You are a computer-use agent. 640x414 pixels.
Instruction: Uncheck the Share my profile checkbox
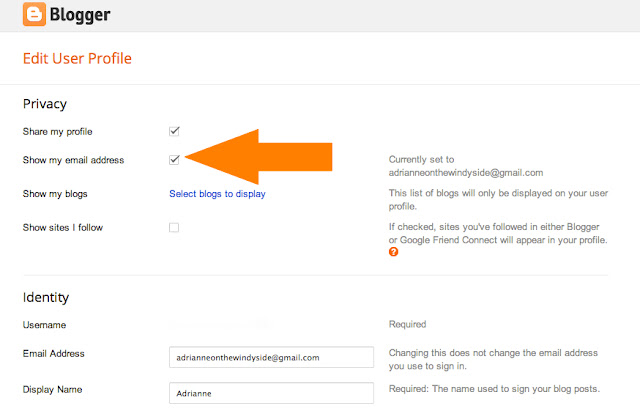coord(174,131)
